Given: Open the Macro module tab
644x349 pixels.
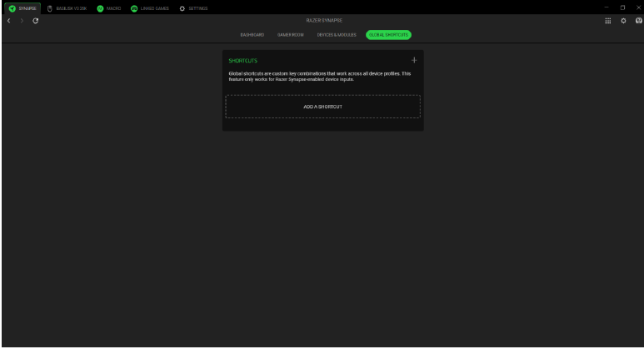Looking at the screenshot, I should coord(109,8).
